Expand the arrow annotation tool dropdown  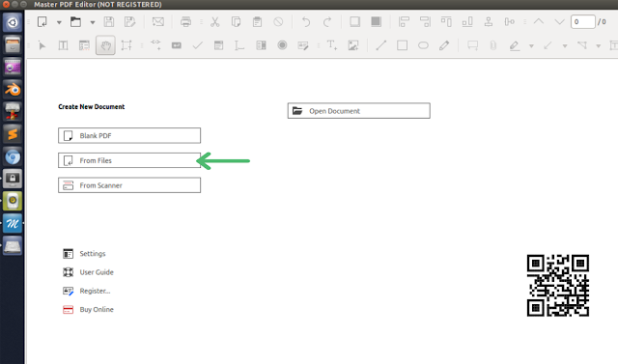565,46
